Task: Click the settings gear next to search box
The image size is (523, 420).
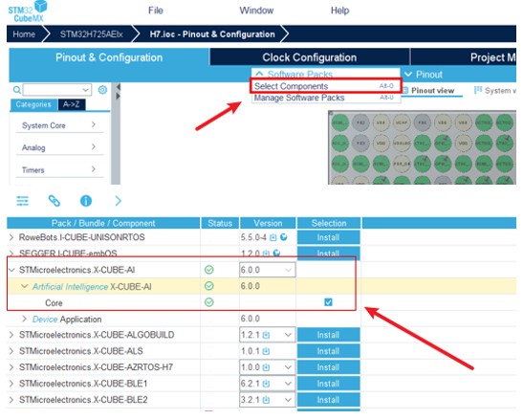Action: coord(102,90)
